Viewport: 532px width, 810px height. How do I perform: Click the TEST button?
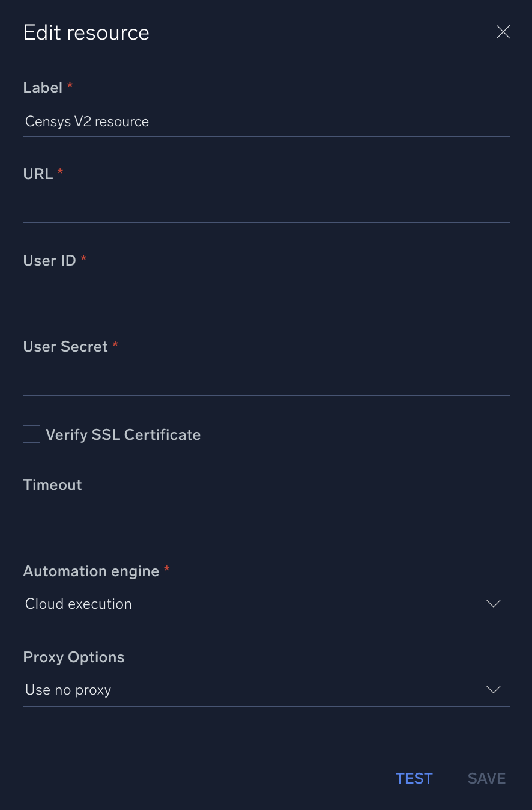point(414,778)
